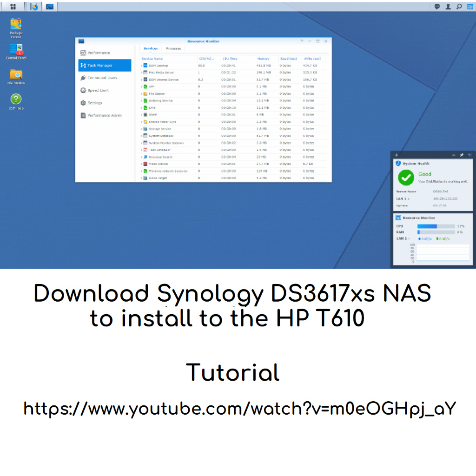
Task: Open the DSM Main Menu button
Action: pyautogui.click(x=13, y=7)
